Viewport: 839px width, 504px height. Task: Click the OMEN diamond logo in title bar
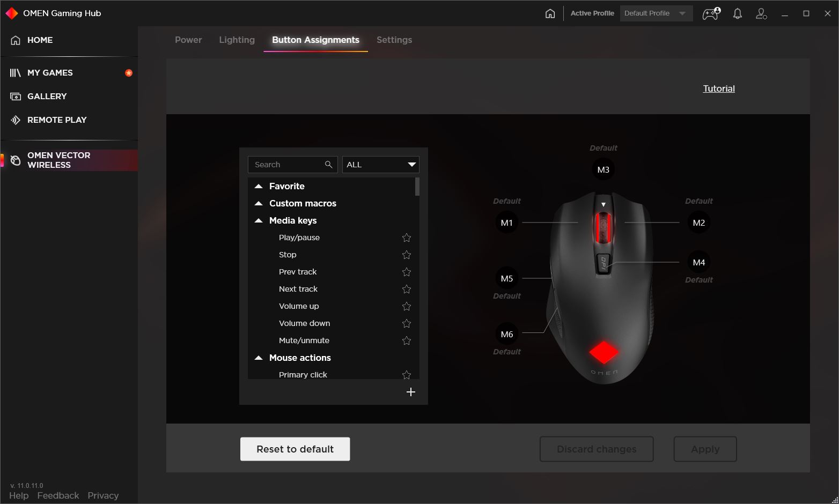point(12,13)
